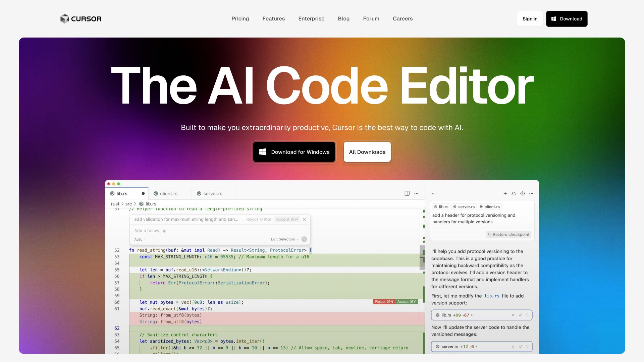Switch to the server.rs editor tab
The height and width of the screenshot is (362, 644).
point(213,193)
